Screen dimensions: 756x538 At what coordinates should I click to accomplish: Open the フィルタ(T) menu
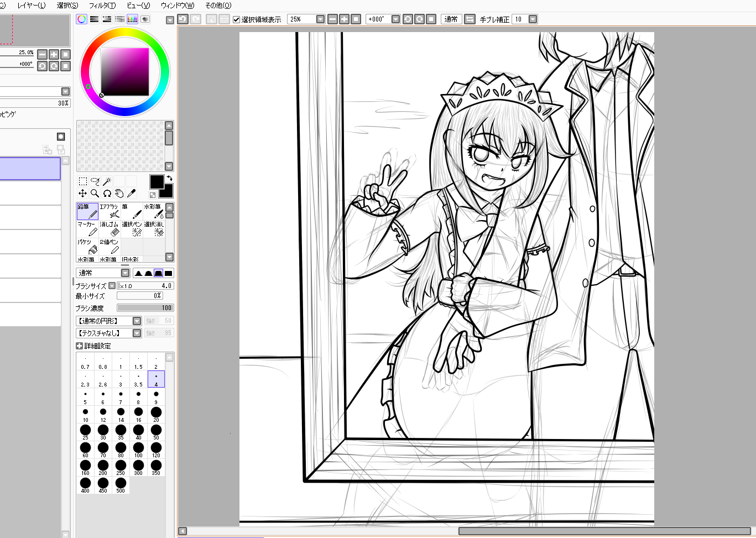(102, 6)
